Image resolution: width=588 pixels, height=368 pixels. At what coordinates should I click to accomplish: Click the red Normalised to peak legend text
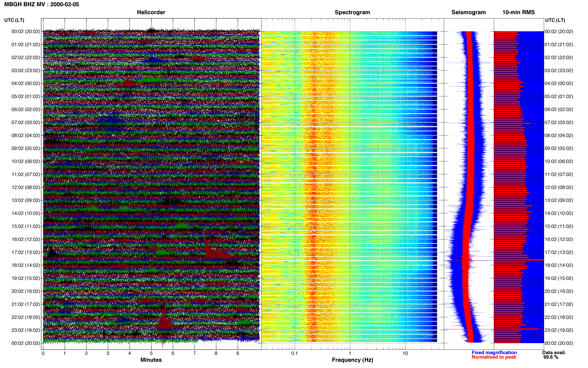pyautogui.click(x=494, y=357)
